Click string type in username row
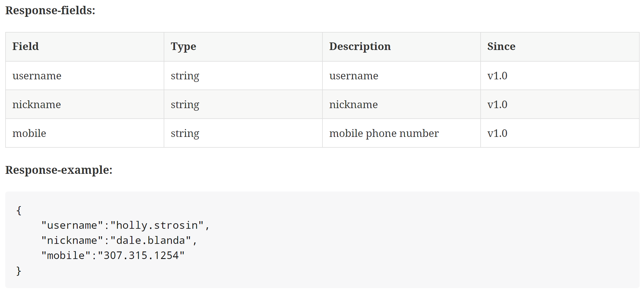 pos(185,76)
